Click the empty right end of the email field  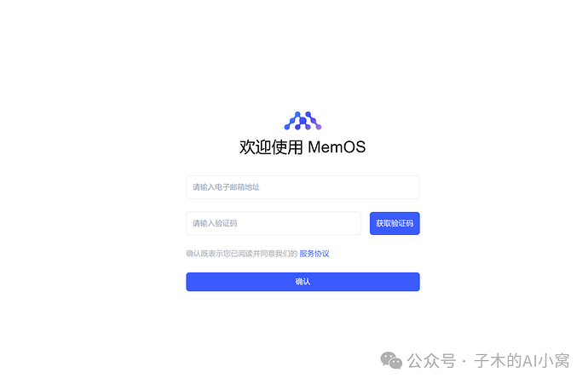[x=397, y=187]
